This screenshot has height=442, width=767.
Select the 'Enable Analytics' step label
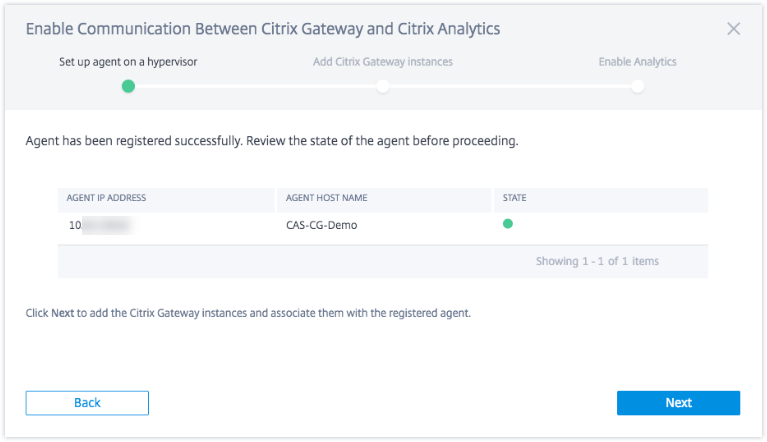tap(637, 62)
